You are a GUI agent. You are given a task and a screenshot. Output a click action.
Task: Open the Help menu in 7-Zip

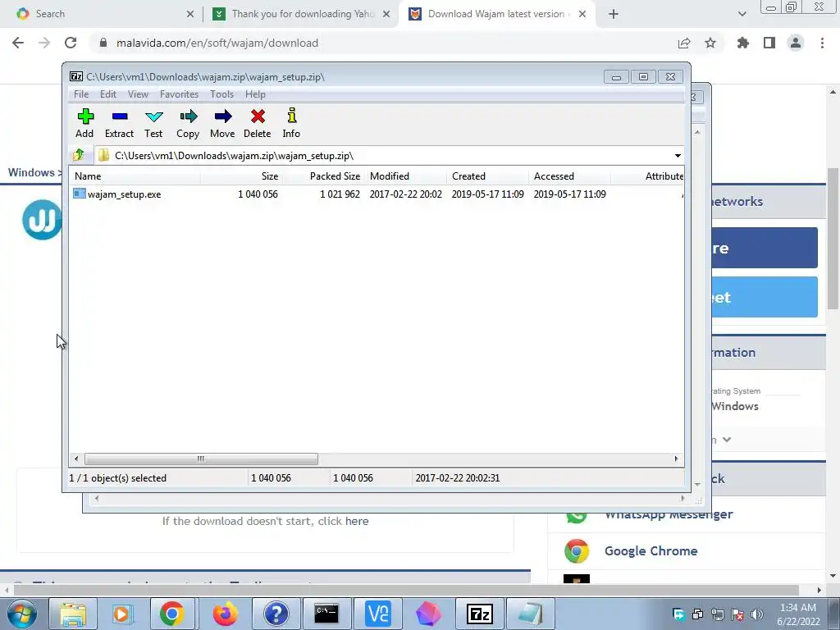[256, 94]
